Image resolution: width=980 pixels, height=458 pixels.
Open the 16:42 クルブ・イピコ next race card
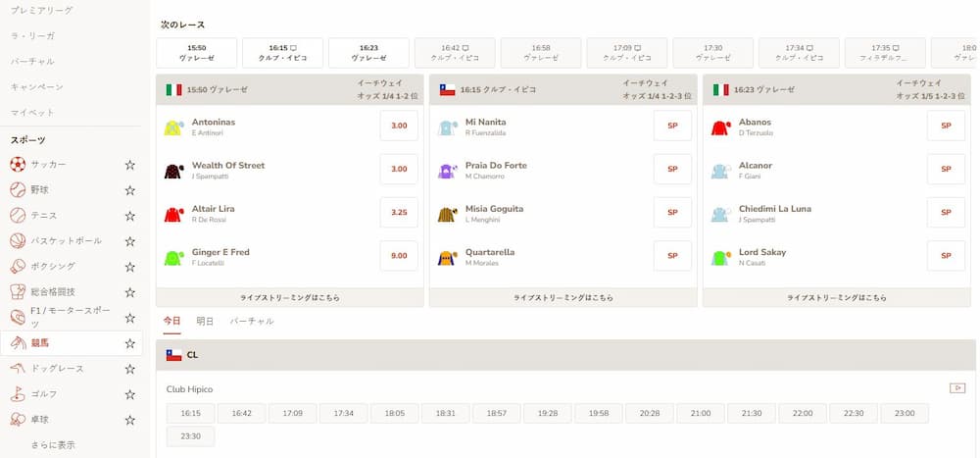tap(455, 53)
